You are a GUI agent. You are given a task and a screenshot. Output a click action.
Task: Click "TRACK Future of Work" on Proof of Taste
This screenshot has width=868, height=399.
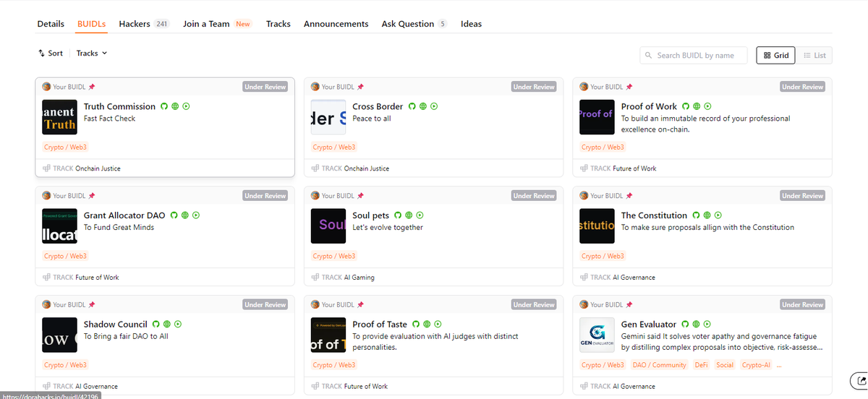[349, 387]
